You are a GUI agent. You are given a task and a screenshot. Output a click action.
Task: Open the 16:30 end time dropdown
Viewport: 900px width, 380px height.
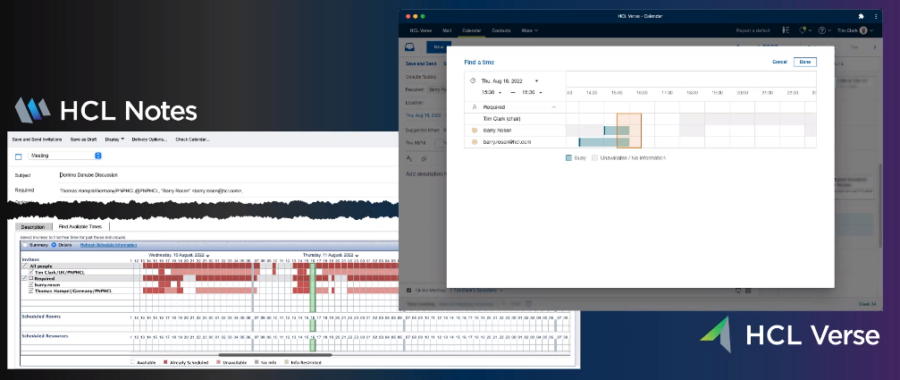tap(532, 92)
